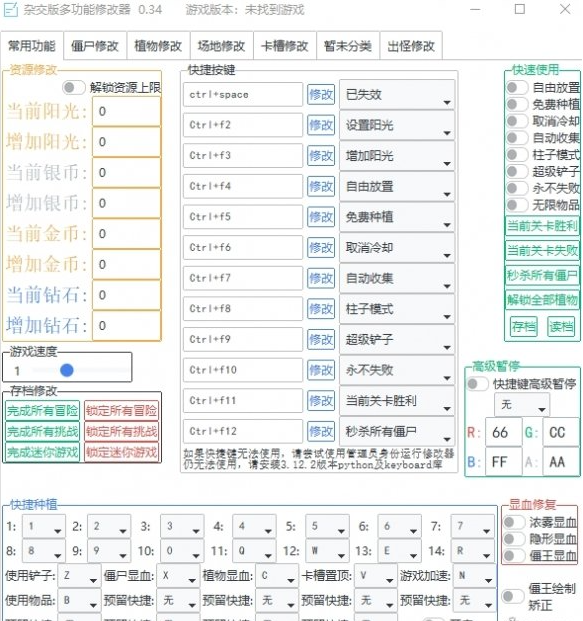Go to the 卡槽修改 tab

(285, 46)
